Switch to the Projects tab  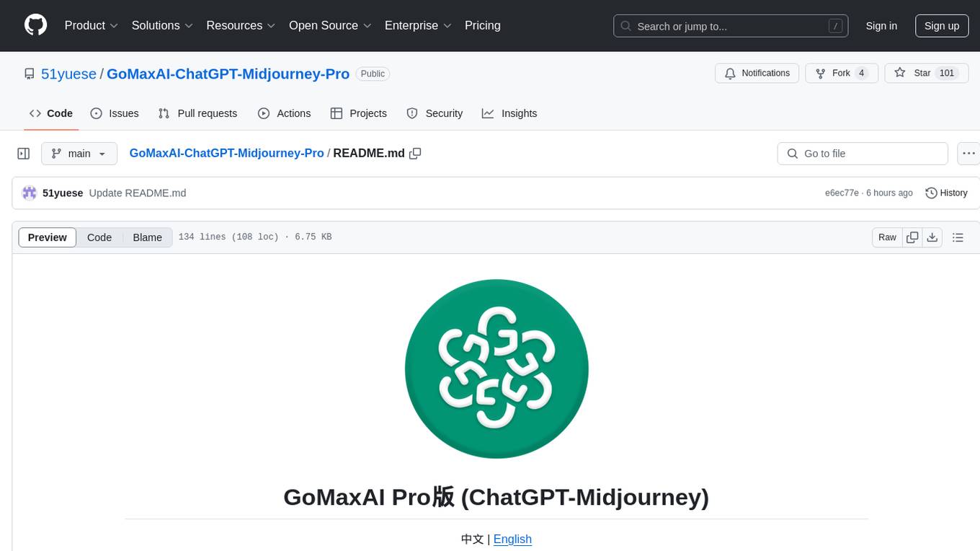[x=359, y=113]
